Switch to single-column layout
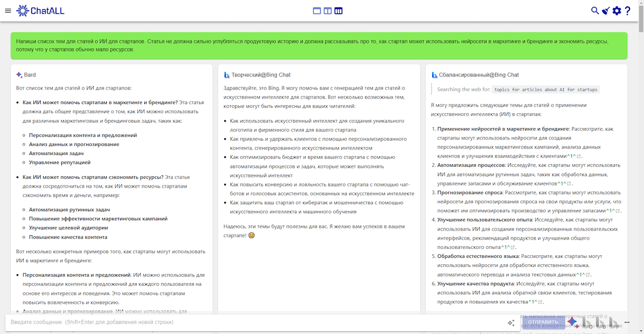The height and width of the screenshot is (334, 644). tap(317, 11)
